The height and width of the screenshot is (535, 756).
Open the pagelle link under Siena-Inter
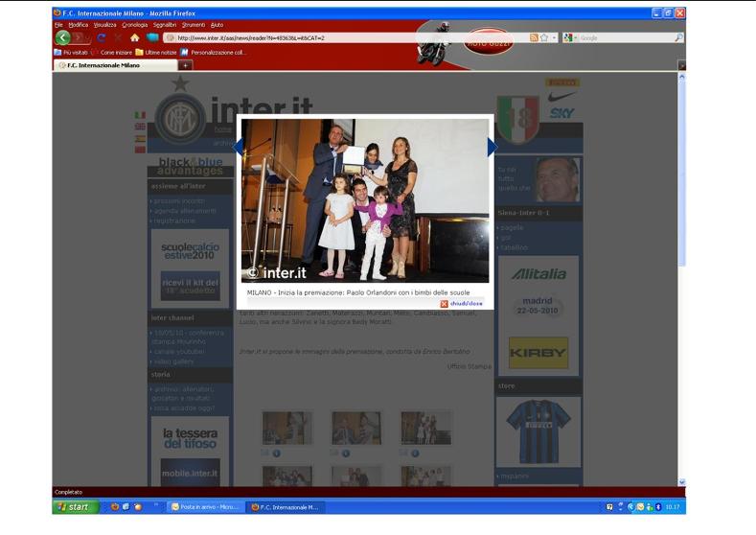pyautogui.click(x=512, y=227)
